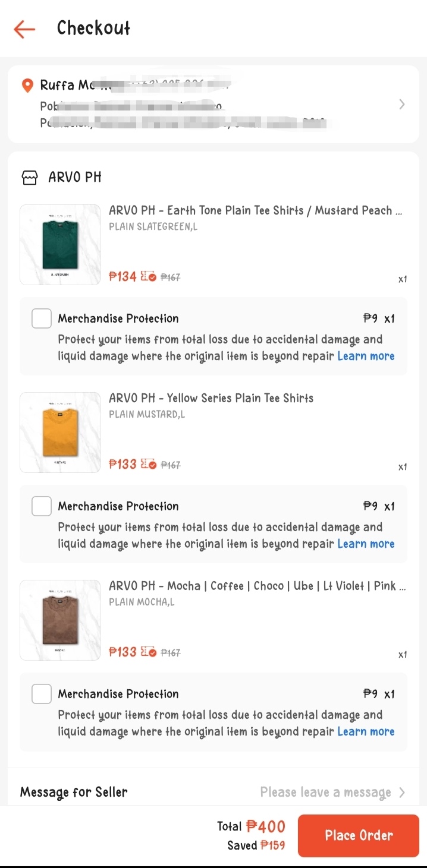Open Learn more under the first protection
The height and width of the screenshot is (868, 427).
tap(366, 356)
